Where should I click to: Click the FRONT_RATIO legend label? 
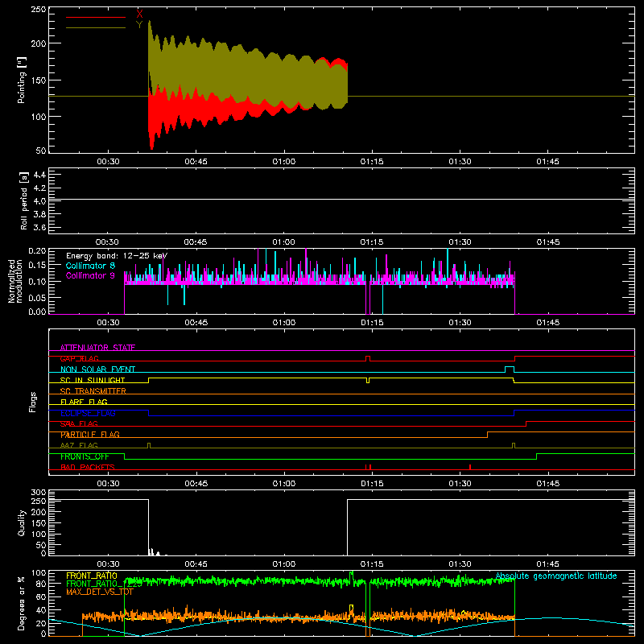pos(92,576)
